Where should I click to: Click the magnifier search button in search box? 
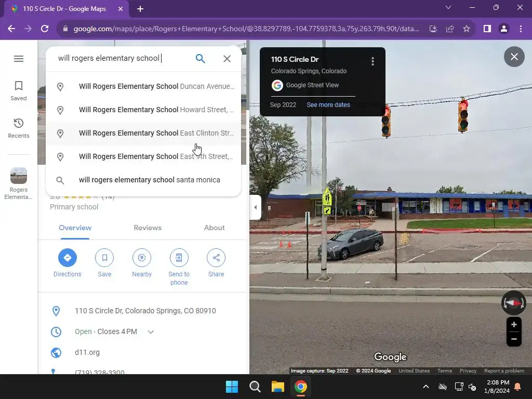click(200, 59)
